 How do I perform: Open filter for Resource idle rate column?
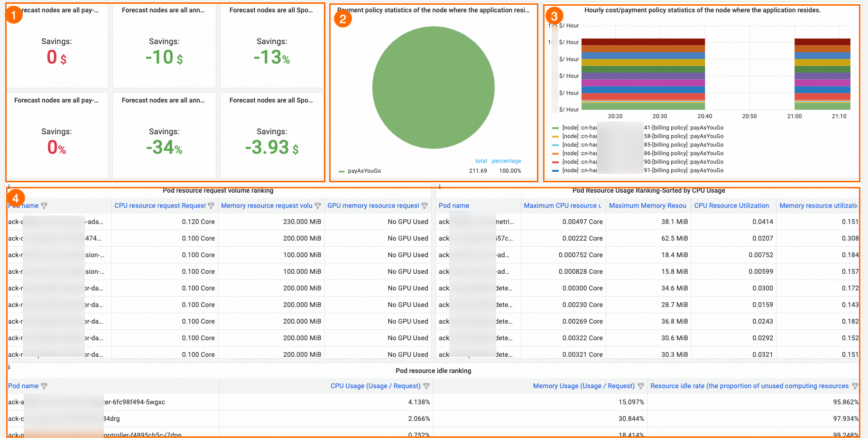click(x=855, y=386)
